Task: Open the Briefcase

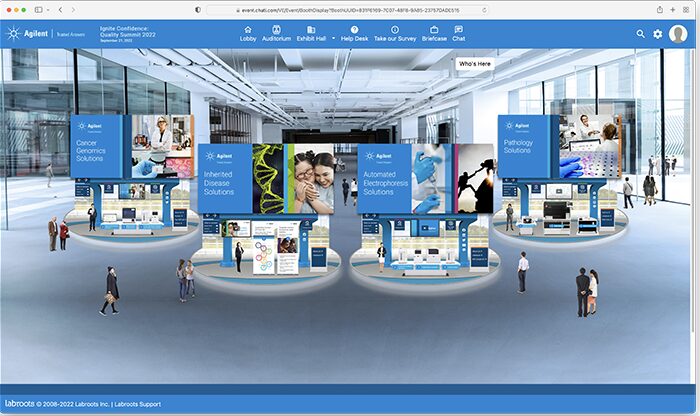Action: click(434, 33)
